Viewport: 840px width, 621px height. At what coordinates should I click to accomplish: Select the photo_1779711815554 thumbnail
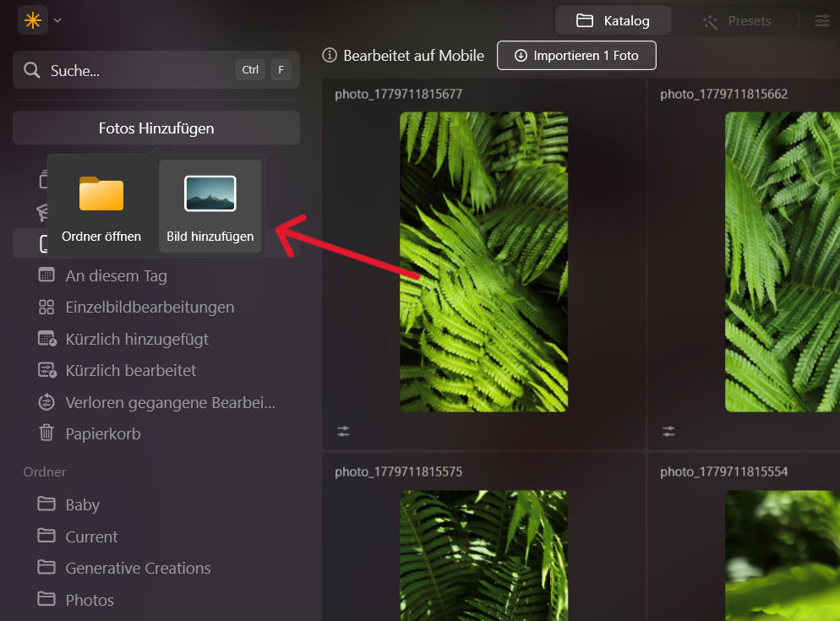point(783,556)
